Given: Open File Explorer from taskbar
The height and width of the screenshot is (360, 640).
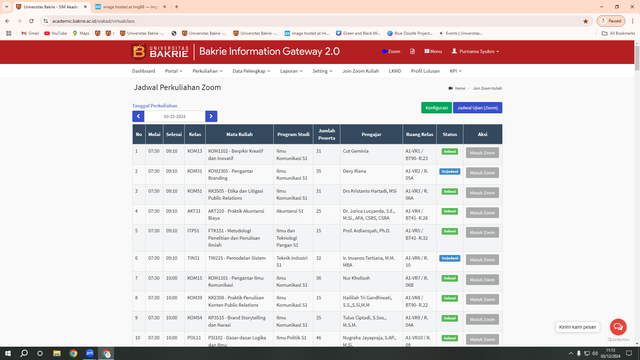Looking at the screenshot, I should point(57,353).
